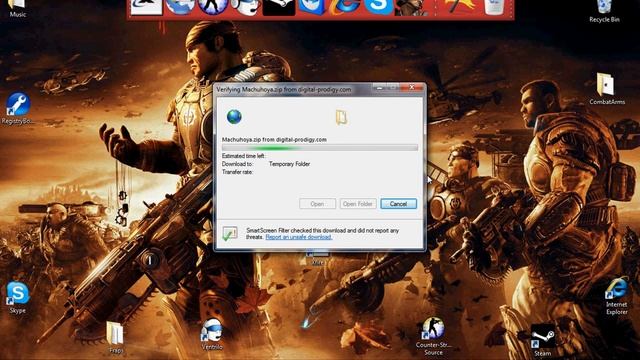Follow the Report an unsafe download link
Screen dimensions: 640x360
299,237
